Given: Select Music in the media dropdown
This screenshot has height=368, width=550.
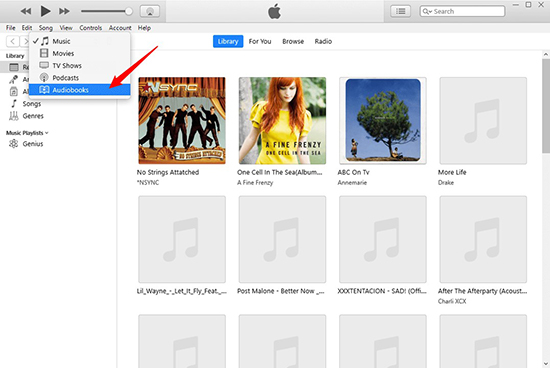Looking at the screenshot, I should tap(80, 41).
